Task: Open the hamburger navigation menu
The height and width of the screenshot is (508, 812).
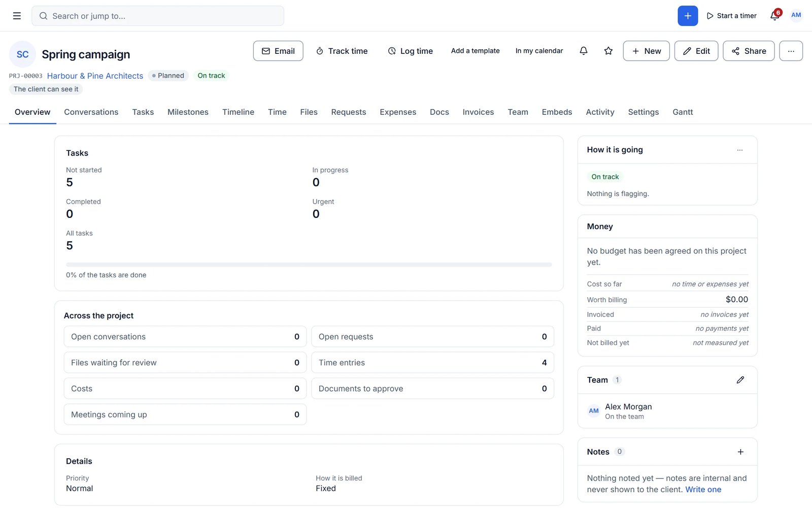Action: (17, 16)
